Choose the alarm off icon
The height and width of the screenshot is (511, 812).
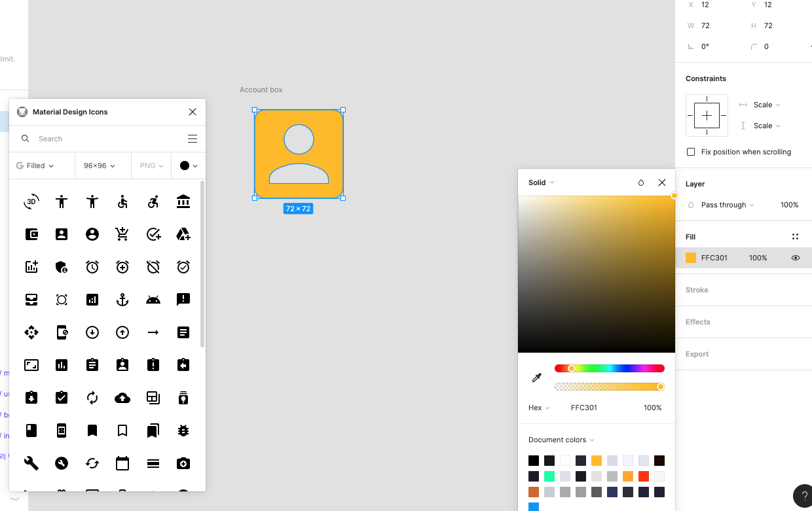tap(153, 267)
